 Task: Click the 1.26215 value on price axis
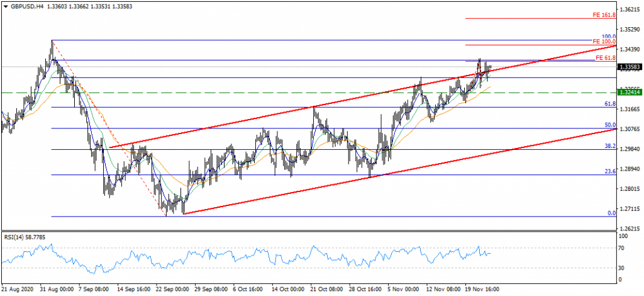(x=629, y=229)
